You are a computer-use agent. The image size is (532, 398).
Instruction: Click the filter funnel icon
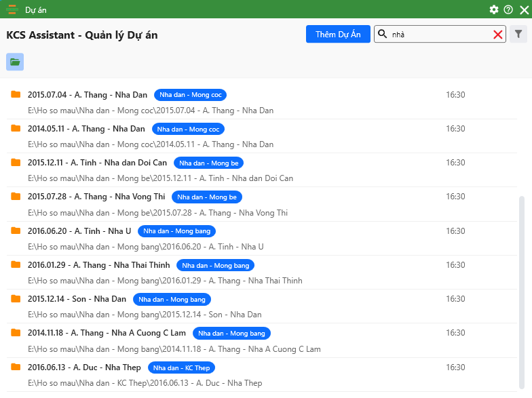[x=518, y=34]
